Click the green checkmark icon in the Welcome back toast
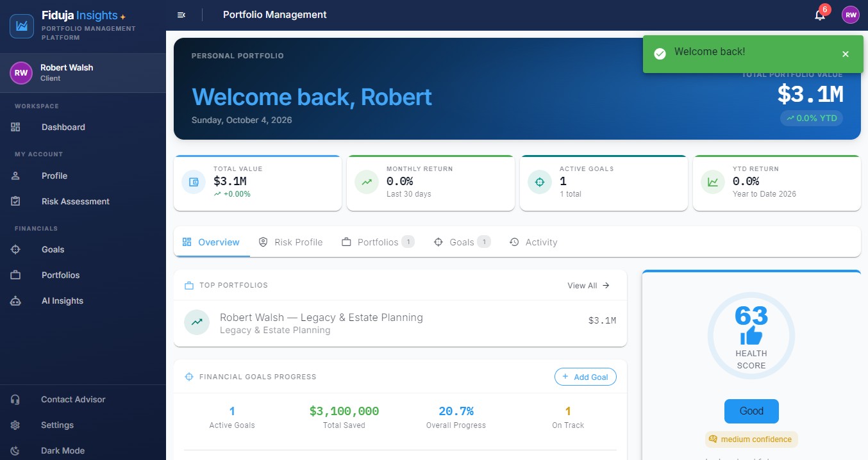The height and width of the screenshot is (460, 868). (660, 54)
